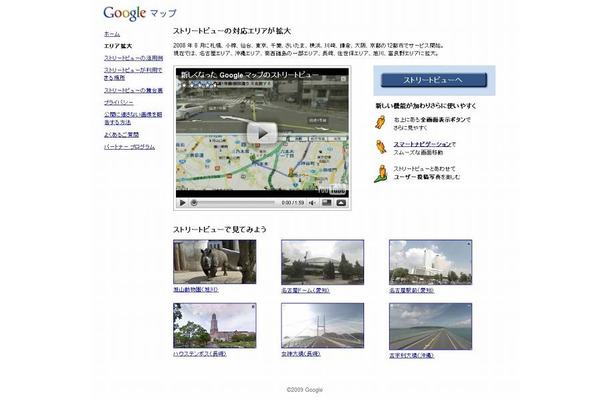This screenshot has height=400, width=610.
Task: Click the video title 新しくなった Google マップのストリートビュー
Action: coord(249,75)
